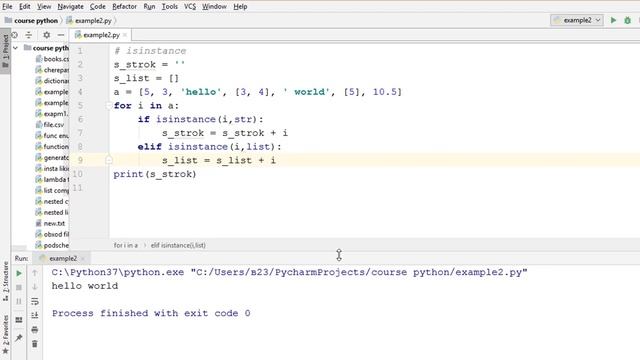This screenshot has width=640, height=360.
Task: Select the generato file in project tree
Action: coord(52,158)
